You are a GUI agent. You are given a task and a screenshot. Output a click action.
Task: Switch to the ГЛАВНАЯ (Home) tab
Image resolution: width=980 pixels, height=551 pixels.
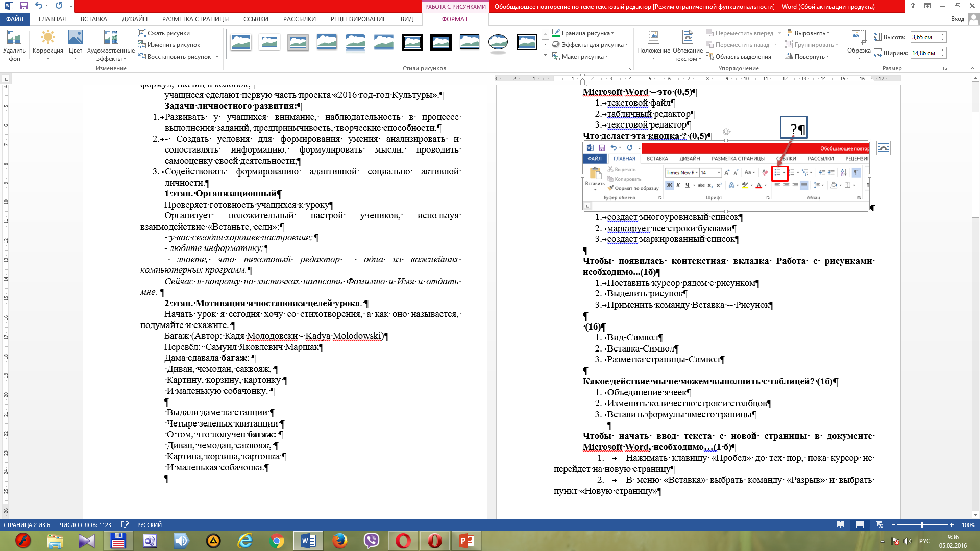(x=52, y=19)
